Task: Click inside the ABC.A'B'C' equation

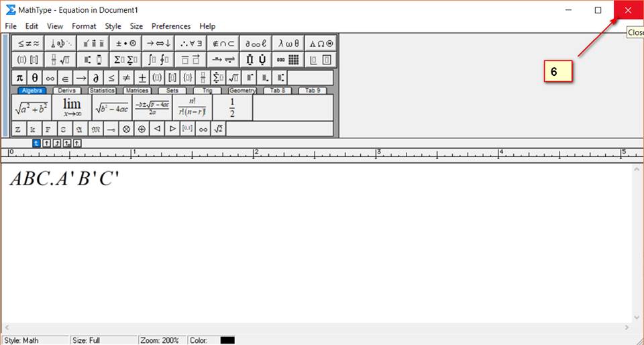Action: [64, 179]
